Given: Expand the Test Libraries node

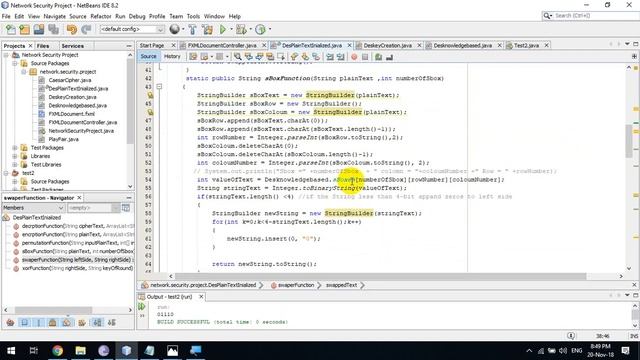Looking at the screenshot, I should 15,164.
